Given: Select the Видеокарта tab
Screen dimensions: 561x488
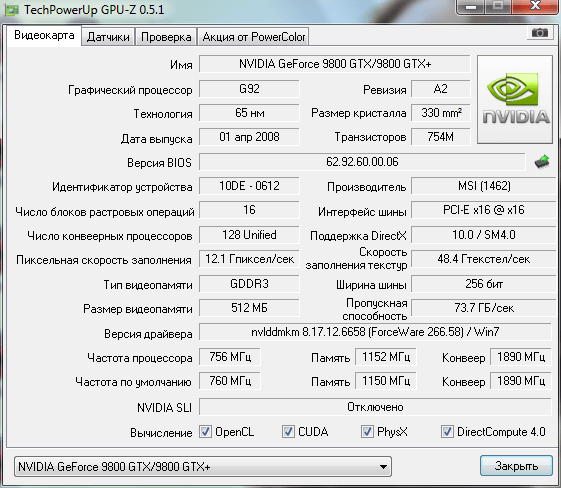Looking at the screenshot, I should click(44, 35).
